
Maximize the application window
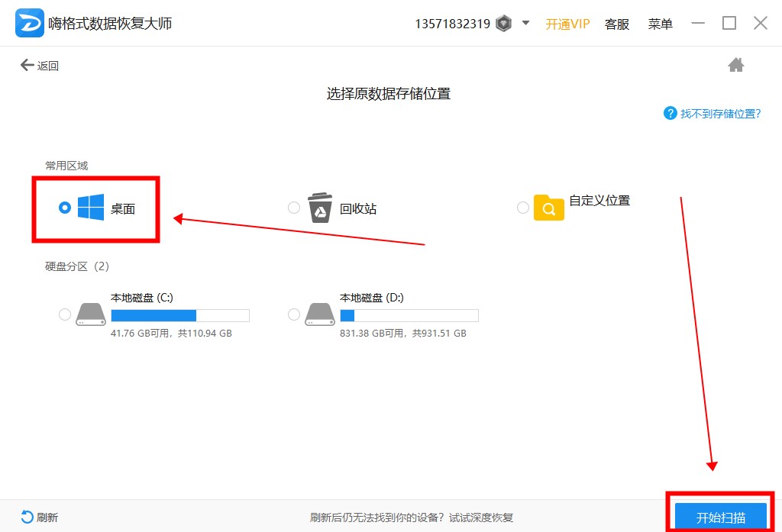(729, 23)
